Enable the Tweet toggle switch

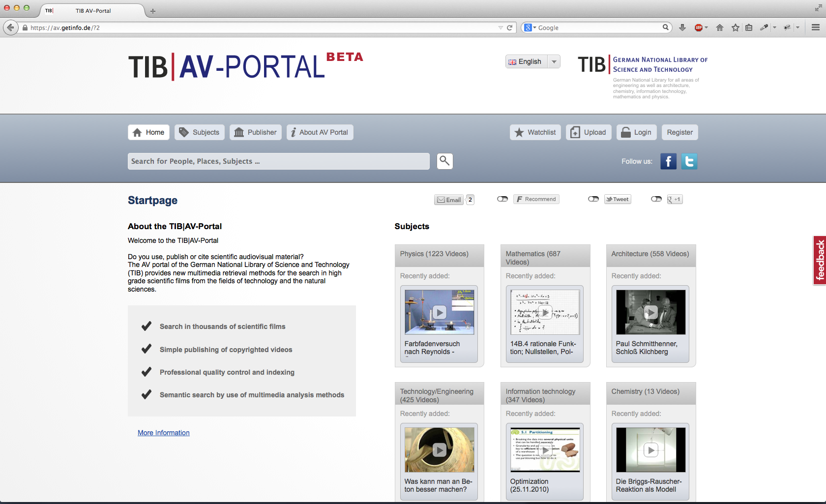(593, 199)
